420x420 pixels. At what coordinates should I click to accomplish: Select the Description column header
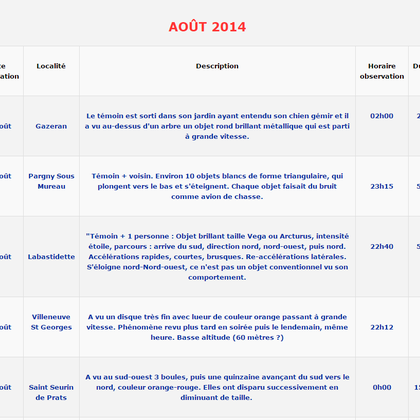[x=217, y=66]
